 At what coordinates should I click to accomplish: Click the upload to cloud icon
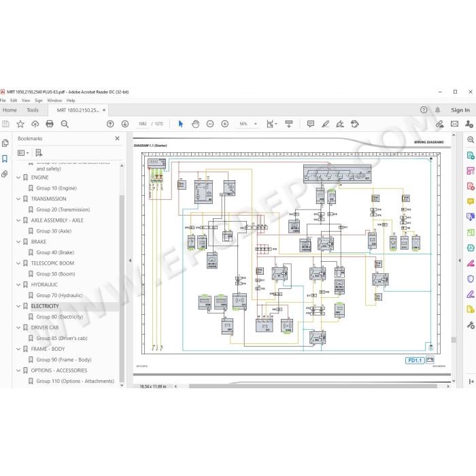(35, 124)
